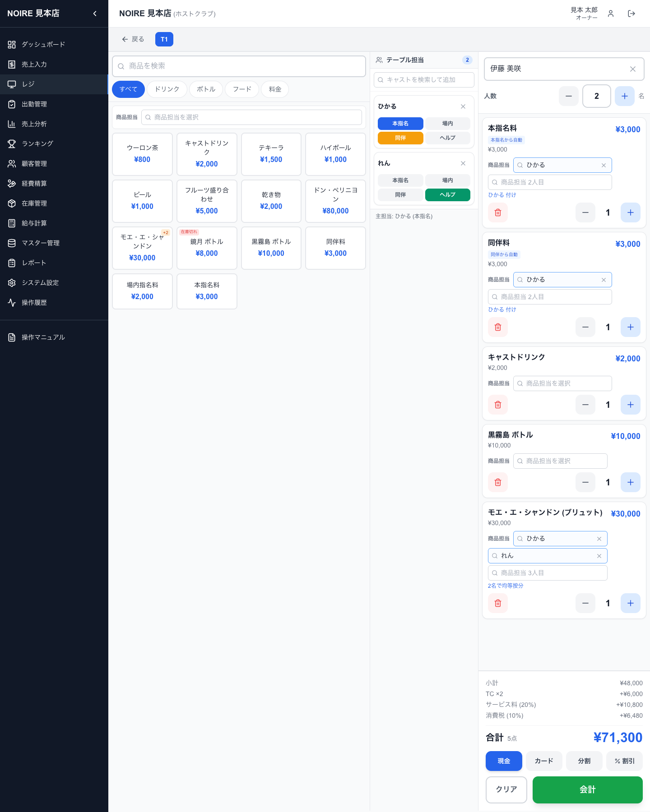
Task: Toggle 場内 for ひかる
Action: point(448,124)
